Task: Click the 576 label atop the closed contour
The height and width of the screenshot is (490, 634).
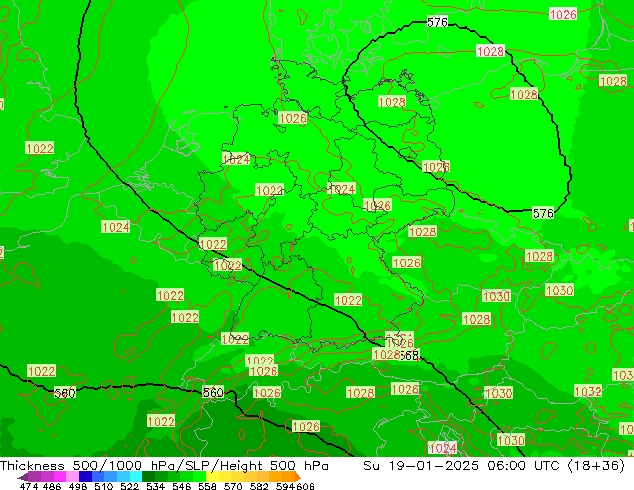Action: click(437, 22)
